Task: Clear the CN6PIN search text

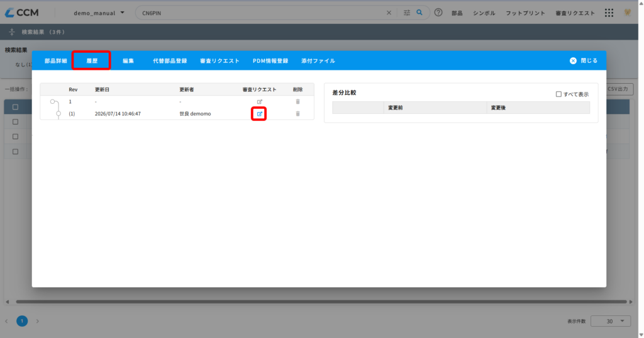Action: 389,13
